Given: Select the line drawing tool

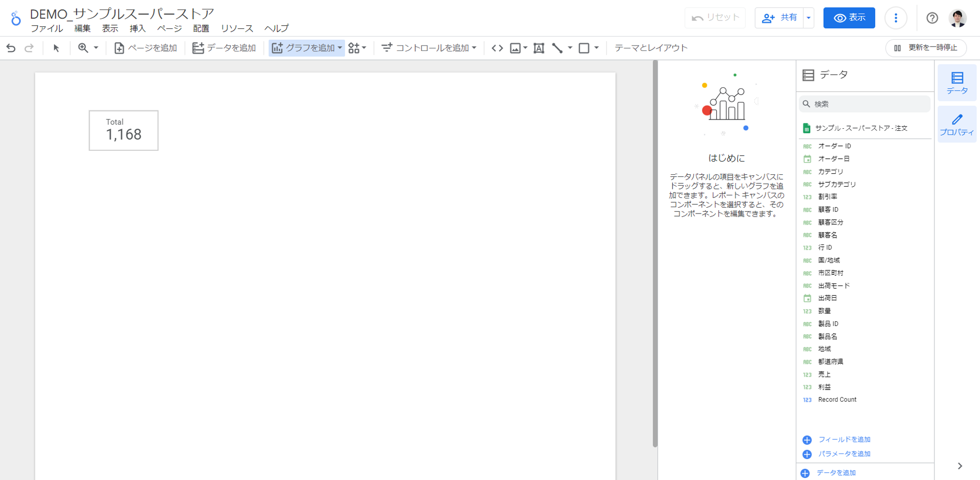Looking at the screenshot, I should 558,48.
